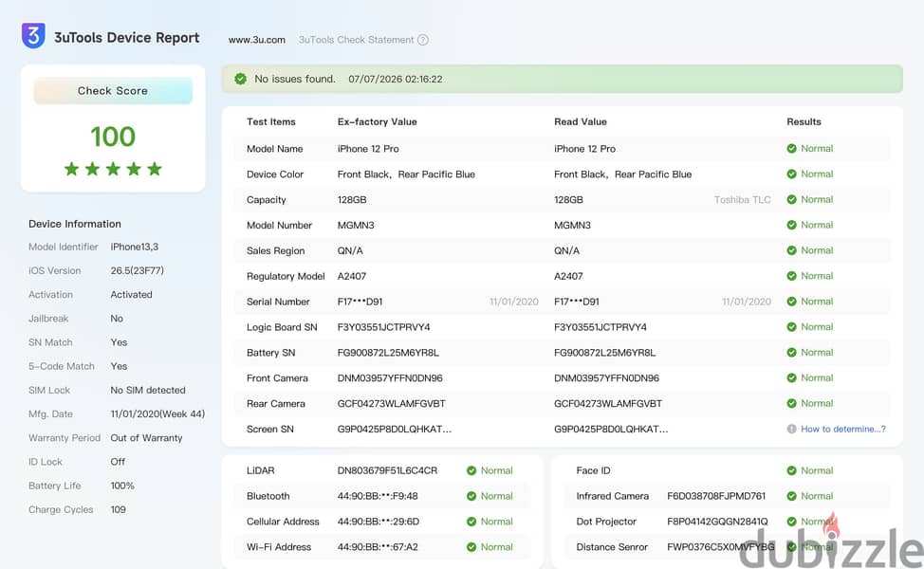Screen dimensions: 924x569
Task: Click the Mfg. Date value 11/01/2020(Week 44)
Action: click(x=157, y=414)
